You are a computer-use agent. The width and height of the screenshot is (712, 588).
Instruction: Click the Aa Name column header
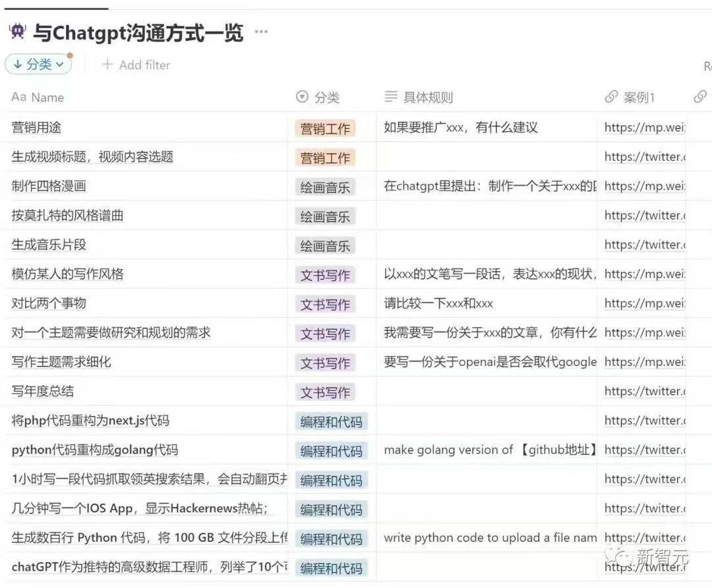point(38,97)
